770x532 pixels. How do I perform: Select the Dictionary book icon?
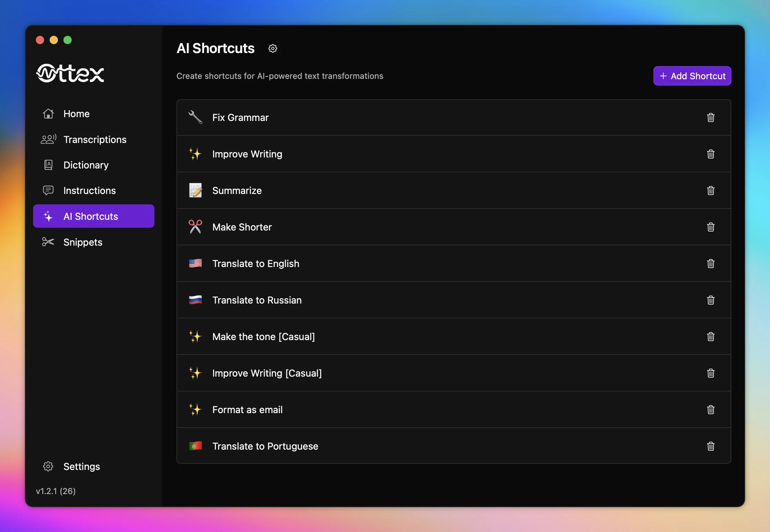48,165
